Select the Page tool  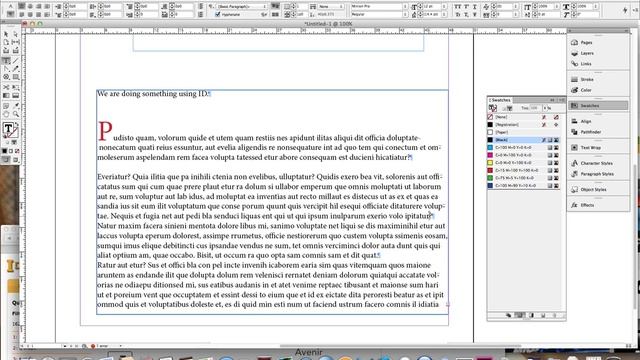[x=6, y=42]
